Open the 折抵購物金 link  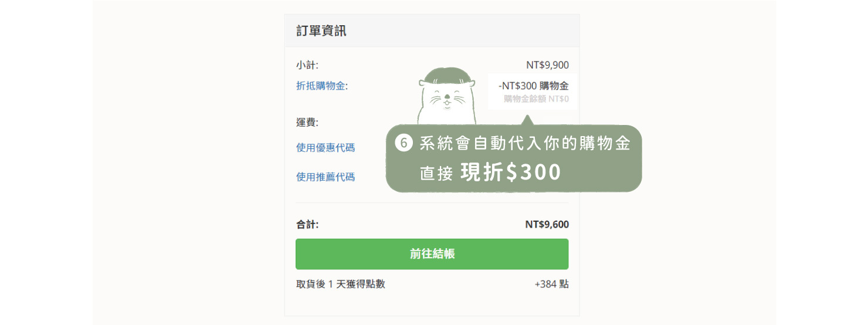(x=321, y=86)
